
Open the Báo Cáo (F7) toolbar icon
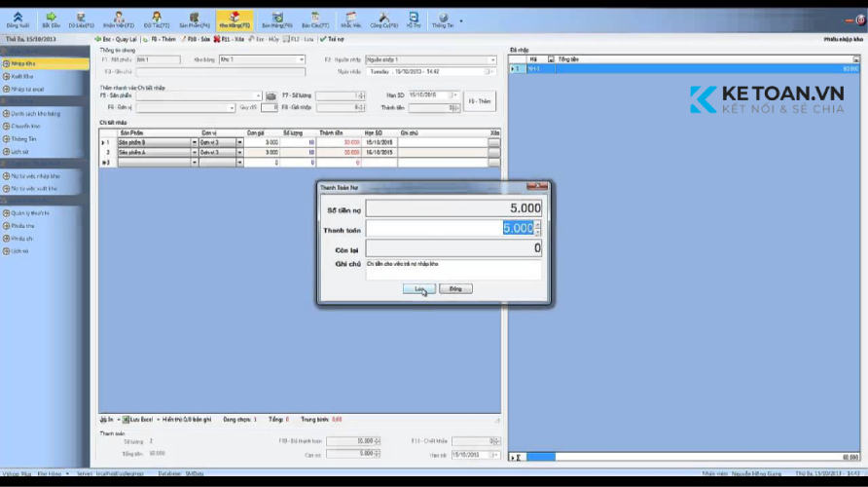(x=315, y=19)
